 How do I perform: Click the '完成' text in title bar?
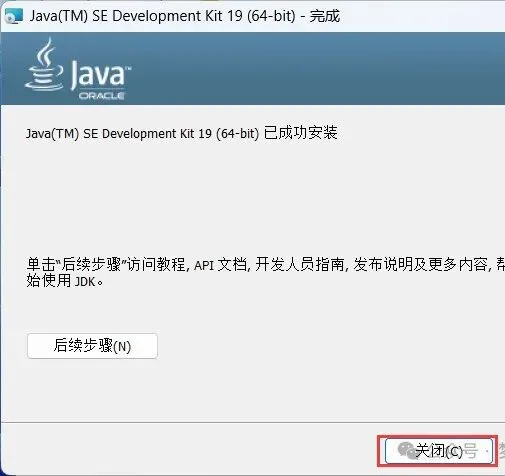325,16
